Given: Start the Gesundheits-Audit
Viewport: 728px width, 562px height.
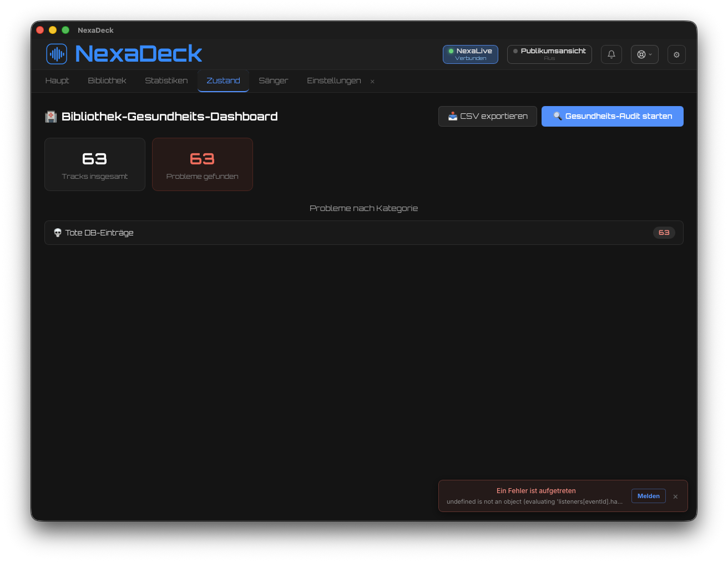Looking at the screenshot, I should click(613, 116).
